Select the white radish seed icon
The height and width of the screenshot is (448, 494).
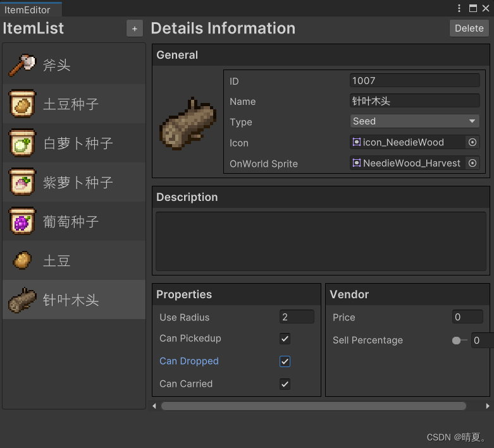[x=22, y=143]
